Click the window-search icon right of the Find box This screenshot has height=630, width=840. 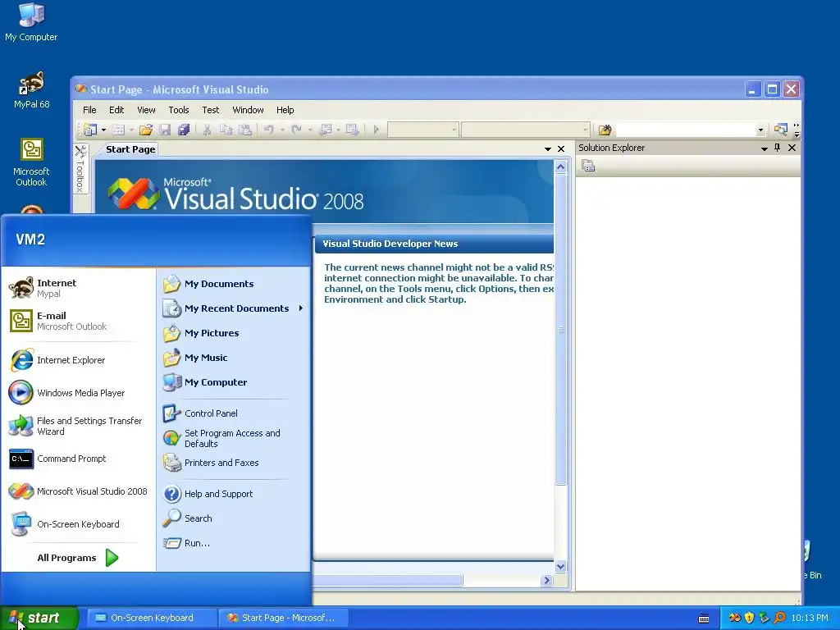[x=781, y=130]
